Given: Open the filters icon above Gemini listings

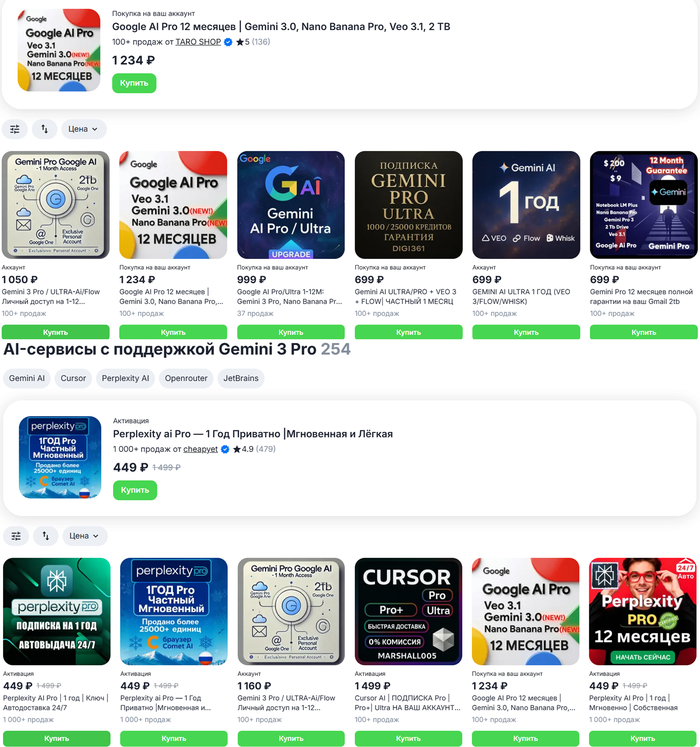Looking at the screenshot, I should click(x=15, y=129).
